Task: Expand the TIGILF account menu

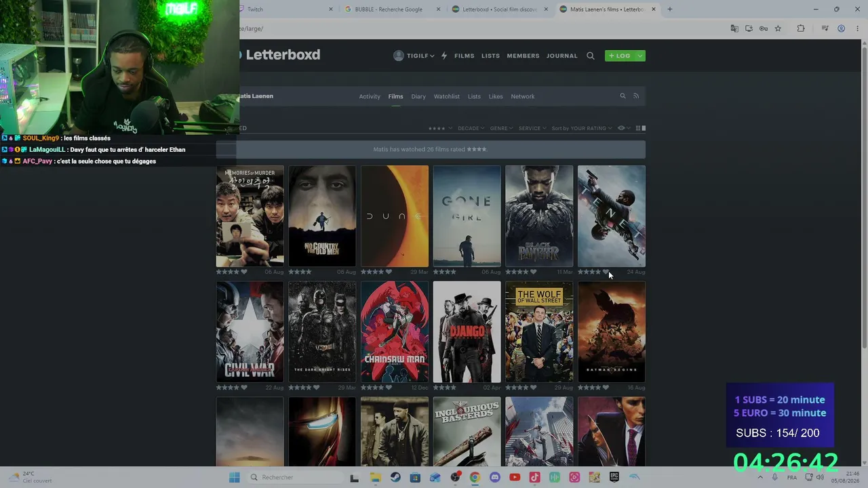Action: click(x=420, y=56)
